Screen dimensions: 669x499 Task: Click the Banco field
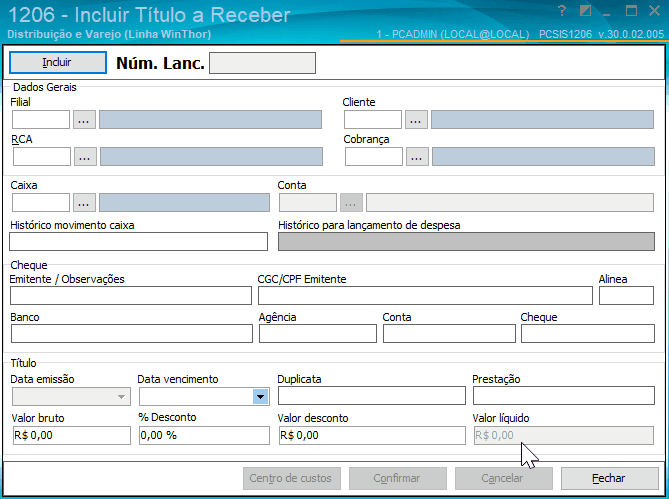132,334
